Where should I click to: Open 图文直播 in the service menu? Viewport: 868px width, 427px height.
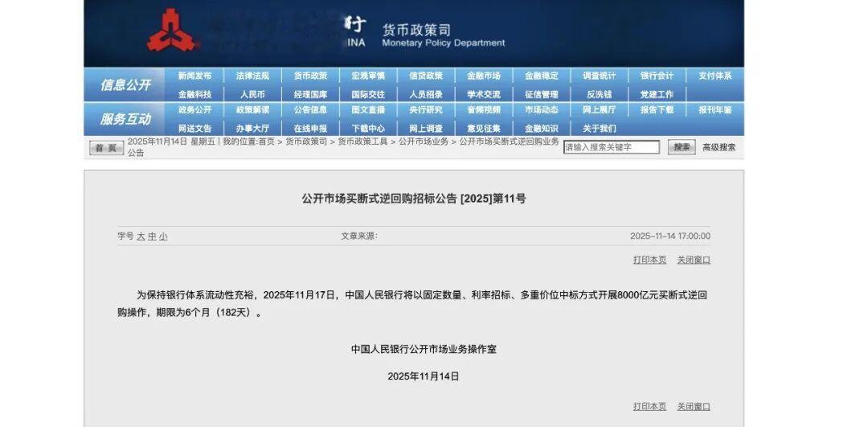pos(368,109)
